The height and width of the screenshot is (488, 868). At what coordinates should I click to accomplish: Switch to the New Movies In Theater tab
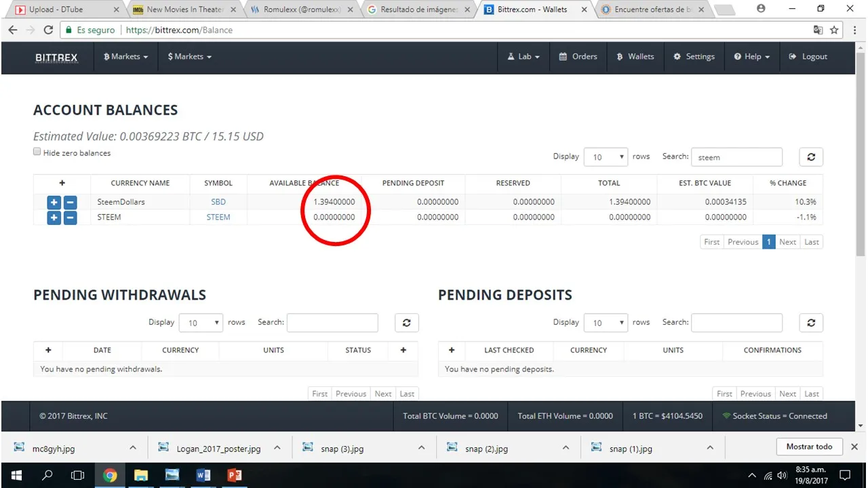183,9
